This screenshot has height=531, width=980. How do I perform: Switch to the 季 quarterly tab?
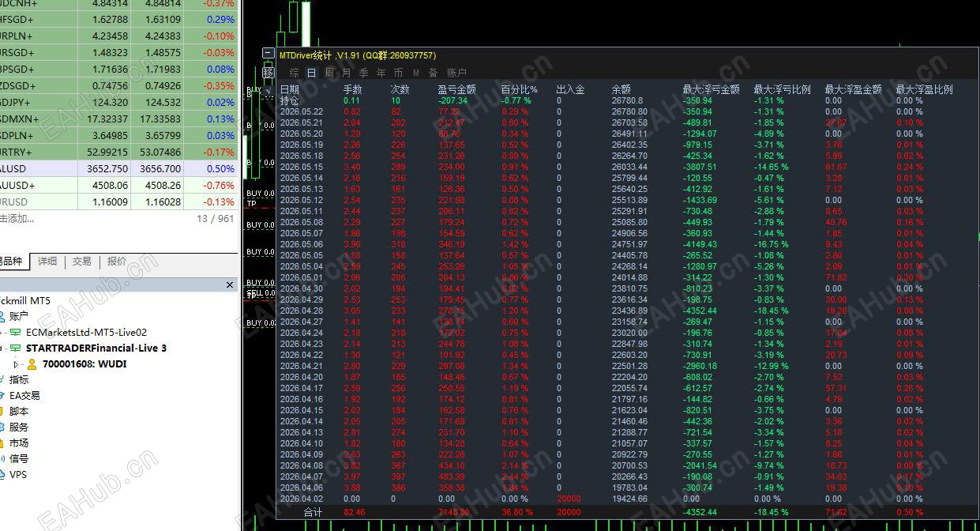(364, 73)
